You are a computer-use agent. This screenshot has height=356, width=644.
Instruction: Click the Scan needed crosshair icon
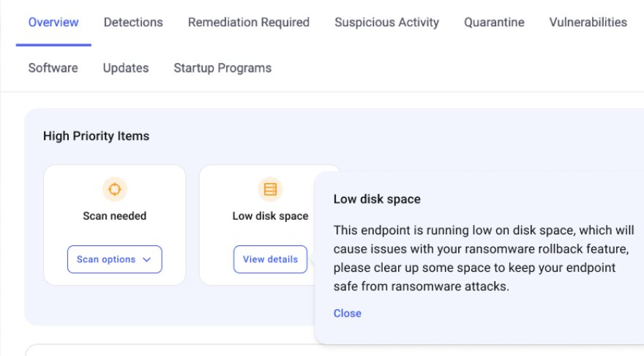coord(115,189)
